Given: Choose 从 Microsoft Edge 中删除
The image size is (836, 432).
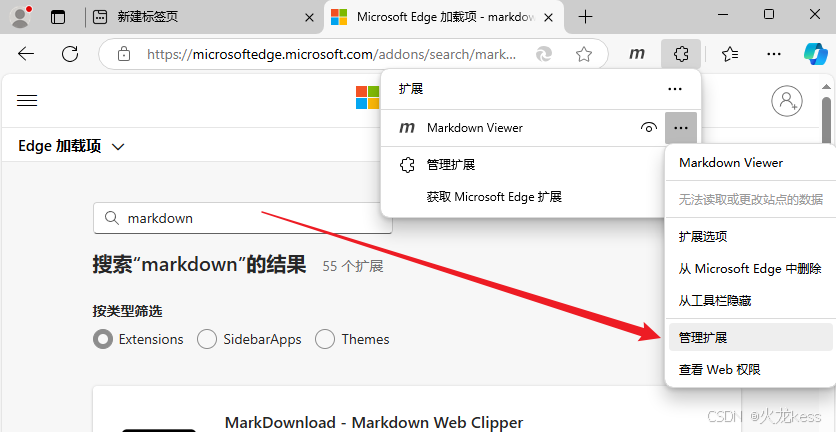Looking at the screenshot, I should (749, 269).
